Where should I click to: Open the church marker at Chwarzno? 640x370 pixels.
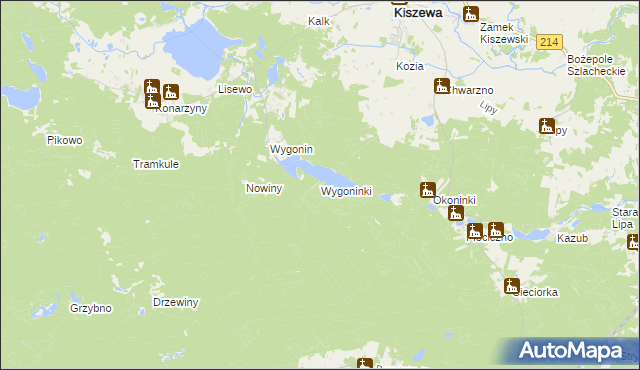click(442, 86)
